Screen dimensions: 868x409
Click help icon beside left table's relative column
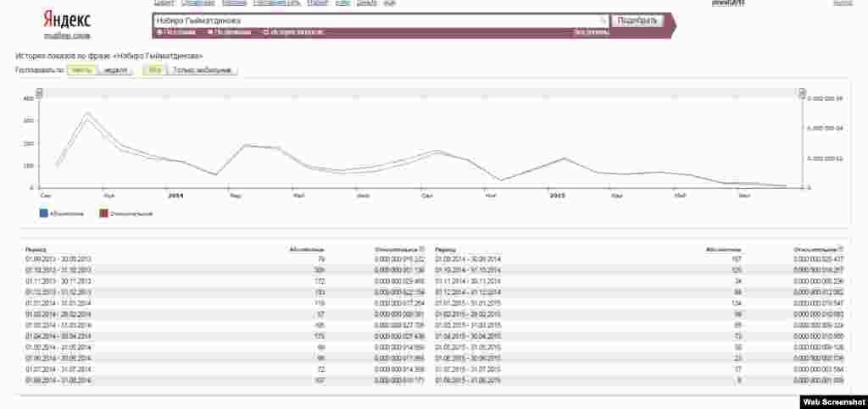[x=422, y=250]
